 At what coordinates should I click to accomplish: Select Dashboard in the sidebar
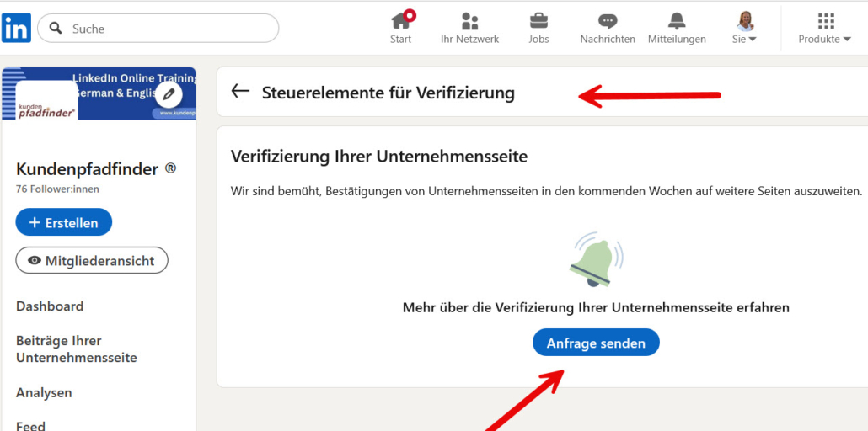tap(50, 306)
